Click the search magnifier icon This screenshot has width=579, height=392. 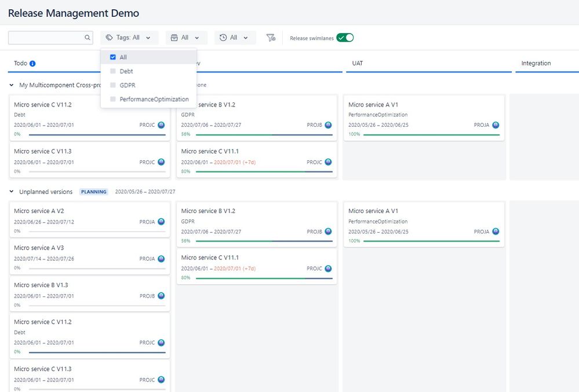[x=87, y=37]
